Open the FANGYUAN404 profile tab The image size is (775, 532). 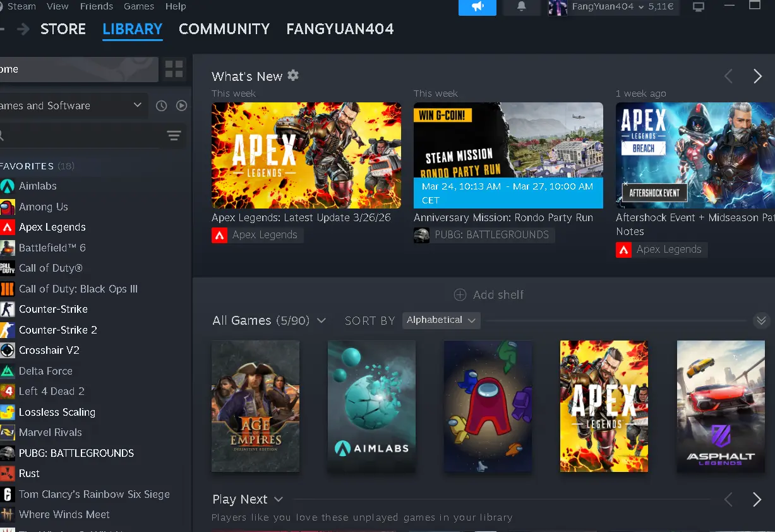point(340,29)
